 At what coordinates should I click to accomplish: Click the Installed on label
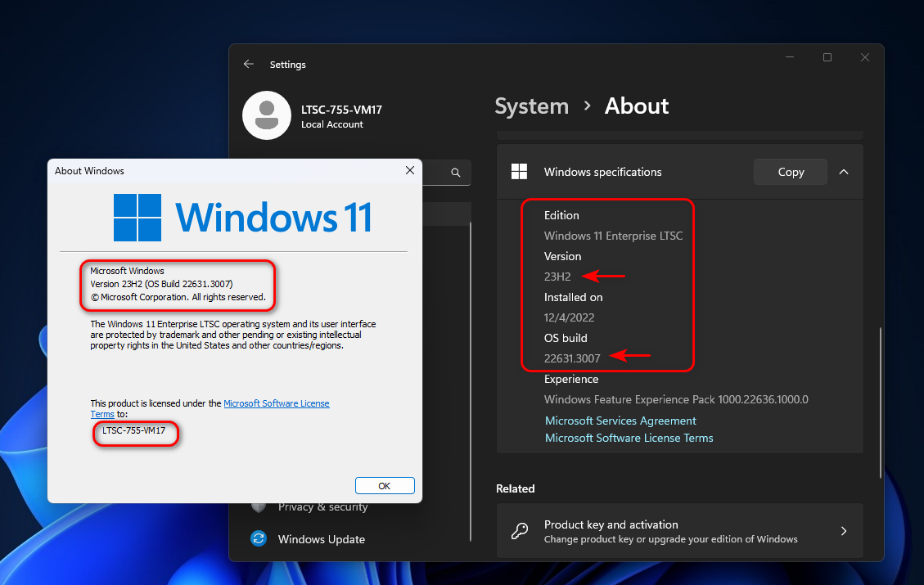coord(573,297)
